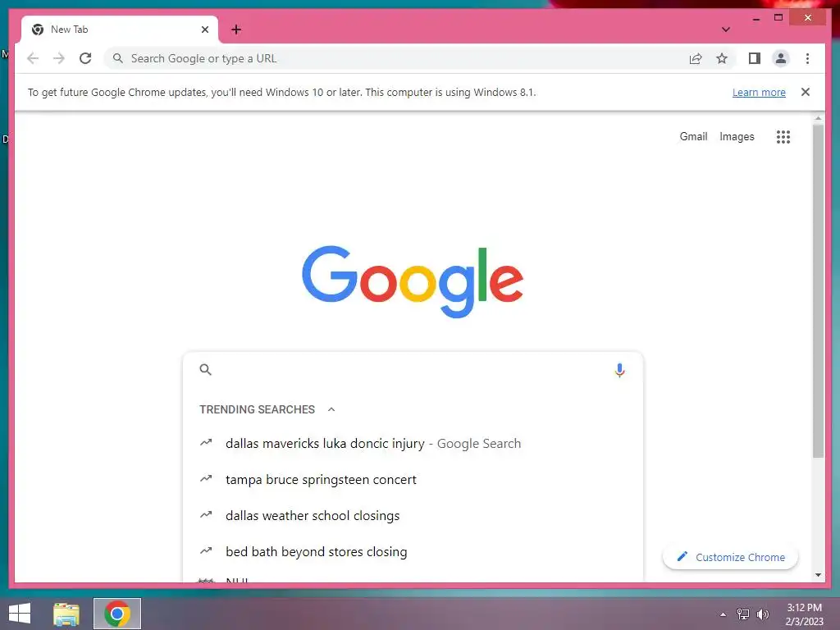Click into the Google search input box
Viewport: 840px width, 630px height.
(x=412, y=370)
